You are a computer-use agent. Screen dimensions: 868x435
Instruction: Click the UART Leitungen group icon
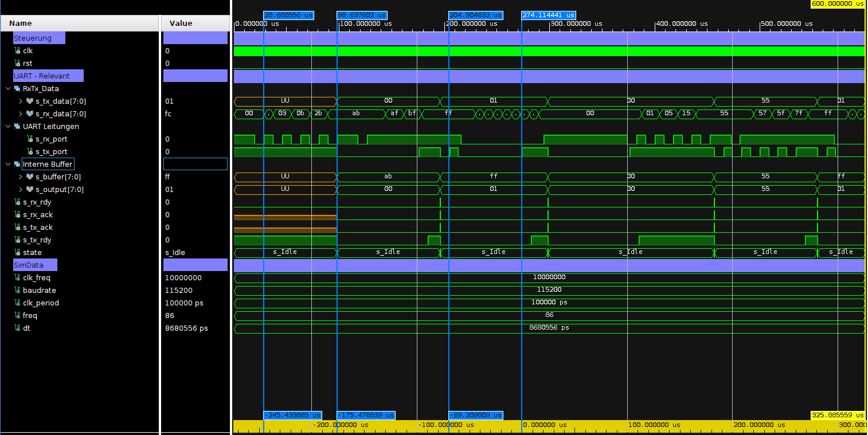[x=17, y=127]
